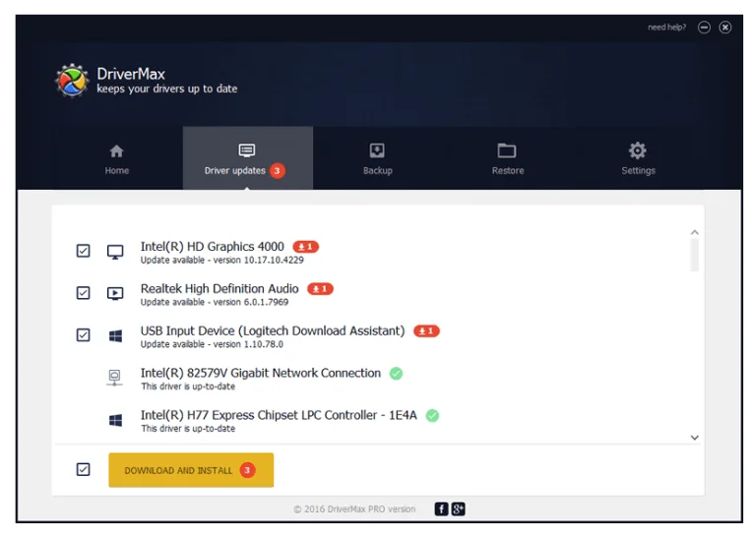Open the Facebook icon in the footer

(x=441, y=509)
